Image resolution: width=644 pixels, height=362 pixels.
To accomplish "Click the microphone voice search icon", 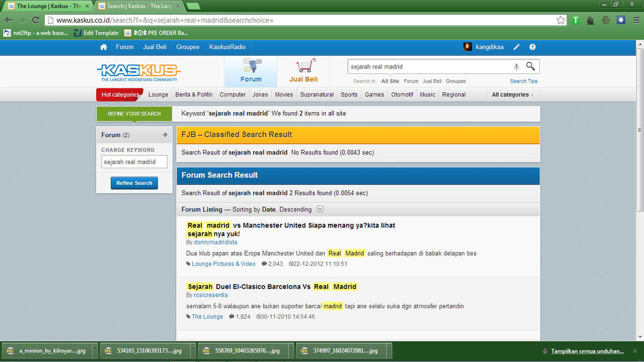I will 516,67.
